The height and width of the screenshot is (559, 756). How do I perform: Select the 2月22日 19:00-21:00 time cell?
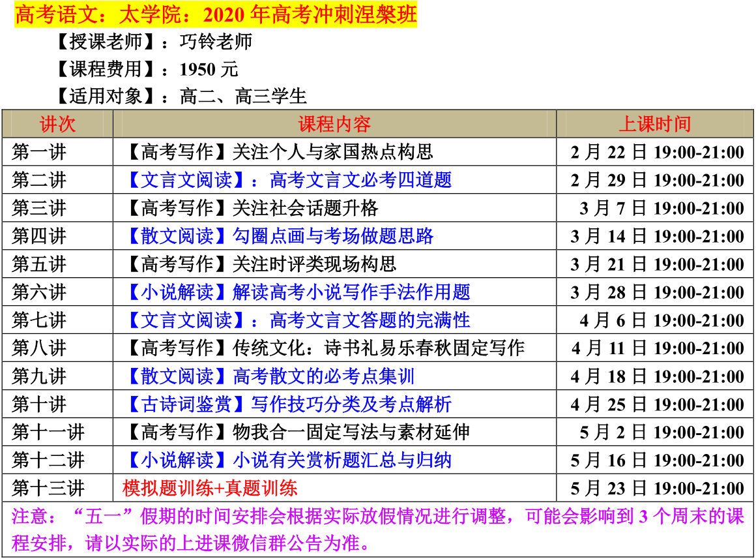coord(657,152)
